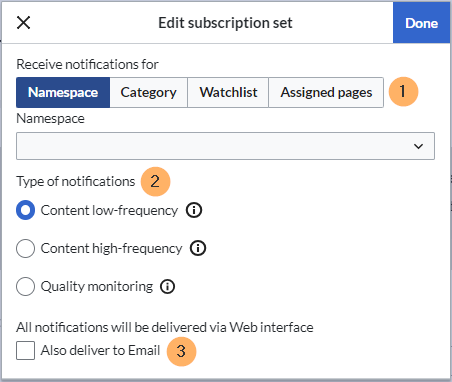Enable Also deliver to Email checkbox
This screenshot has width=452, height=382.
point(25,350)
